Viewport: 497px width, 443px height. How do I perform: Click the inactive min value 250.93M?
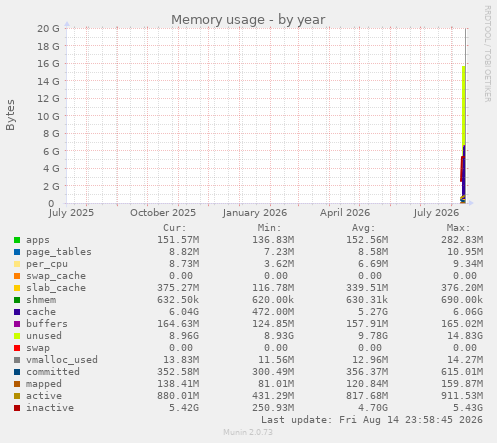[x=273, y=408]
